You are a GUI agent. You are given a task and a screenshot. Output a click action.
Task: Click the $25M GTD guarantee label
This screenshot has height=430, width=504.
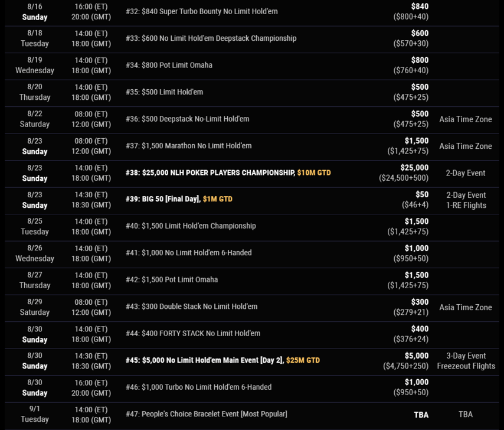click(303, 360)
